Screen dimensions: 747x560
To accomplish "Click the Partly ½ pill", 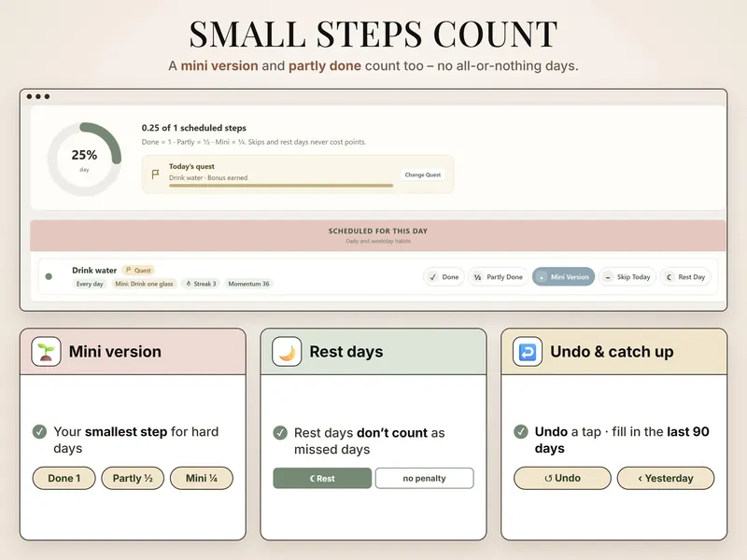I will point(133,478).
